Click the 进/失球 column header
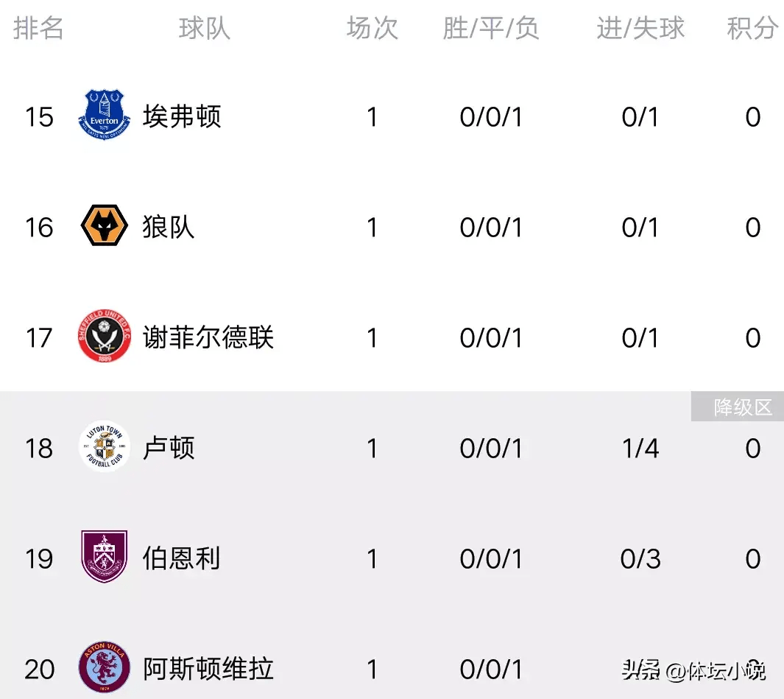The height and width of the screenshot is (699, 784). (640, 28)
